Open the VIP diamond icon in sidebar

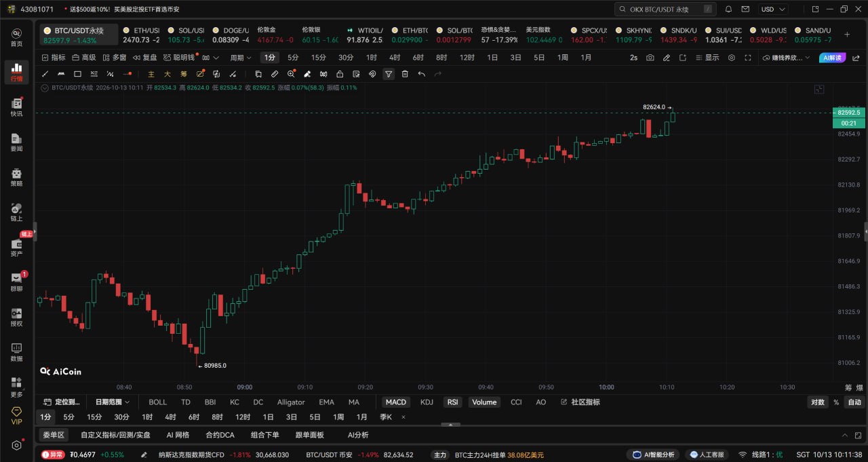[16, 416]
